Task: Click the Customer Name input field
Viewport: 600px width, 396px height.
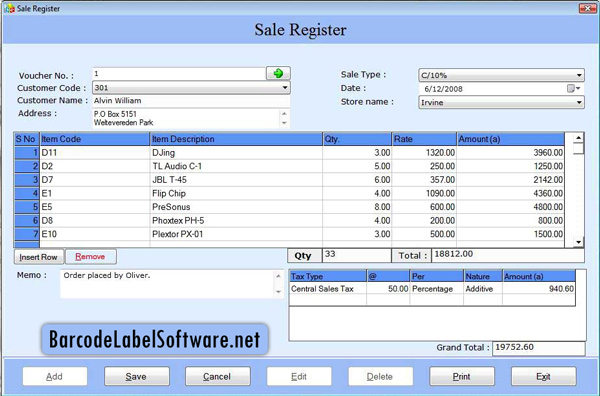Action: point(191,101)
